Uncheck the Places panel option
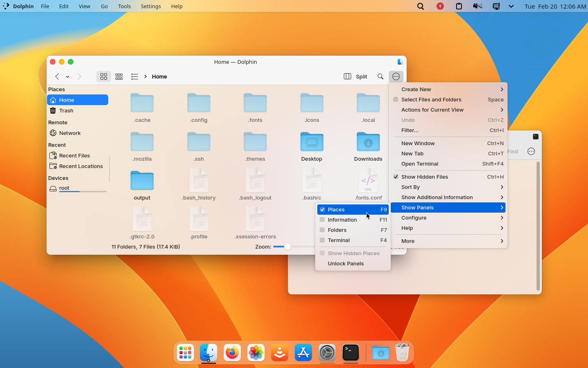 pyautogui.click(x=353, y=209)
